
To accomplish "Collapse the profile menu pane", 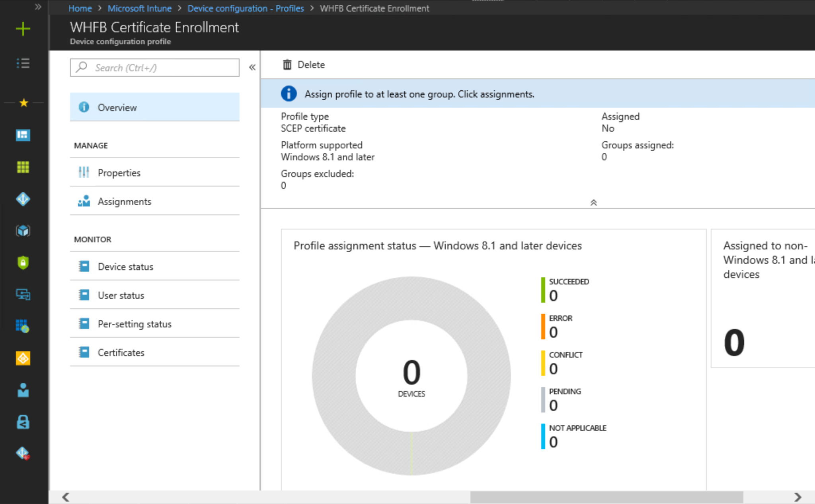I will coord(252,67).
